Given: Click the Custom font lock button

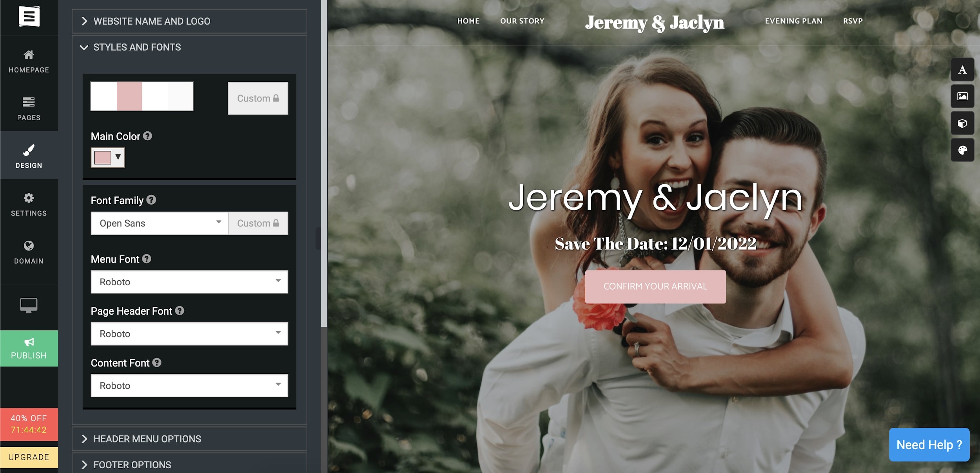Looking at the screenshot, I should point(258,223).
